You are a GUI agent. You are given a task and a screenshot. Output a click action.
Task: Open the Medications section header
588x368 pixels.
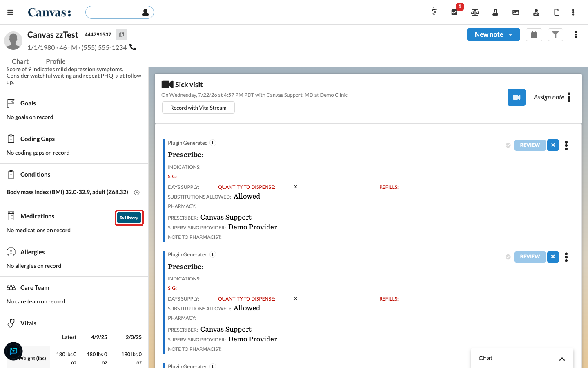point(37,216)
